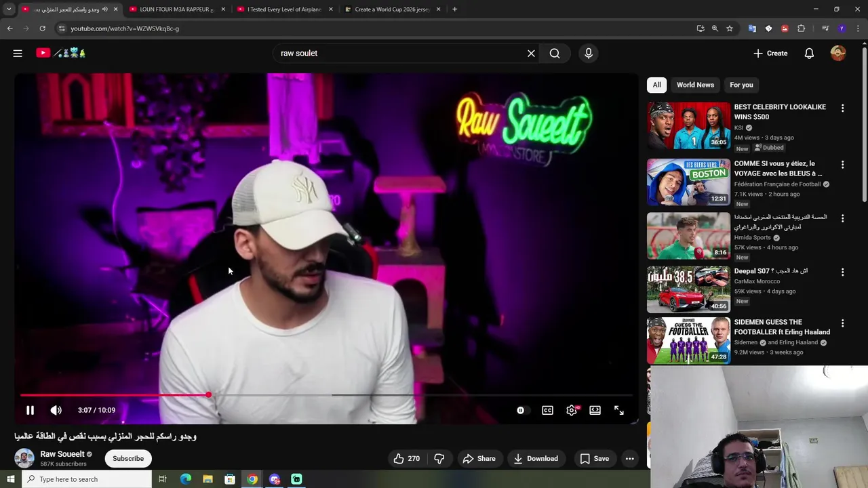Open the Windows Start menu
The image size is (868, 488).
10,479
